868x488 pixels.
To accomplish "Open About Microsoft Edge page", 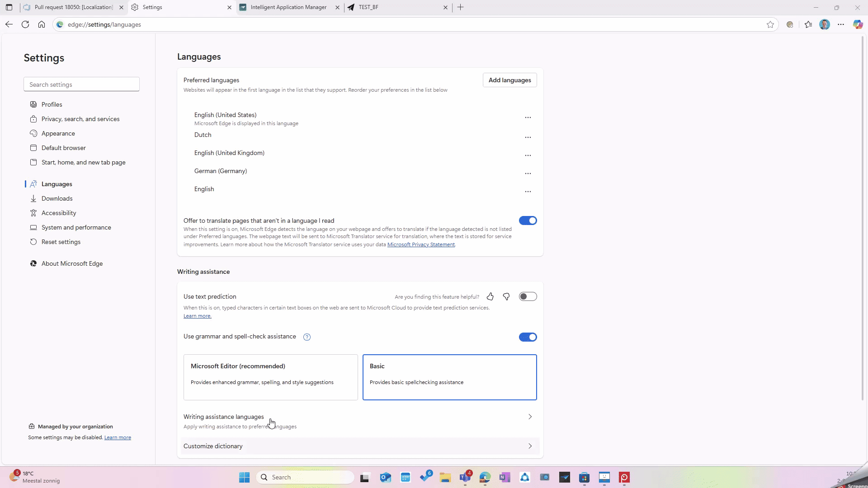I will (72, 263).
